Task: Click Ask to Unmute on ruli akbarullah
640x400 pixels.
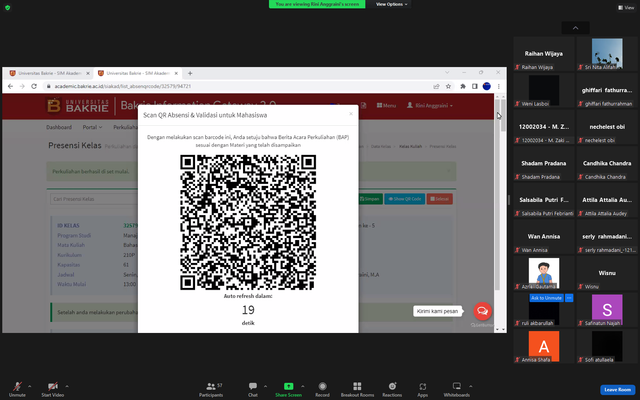Action: point(546,298)
